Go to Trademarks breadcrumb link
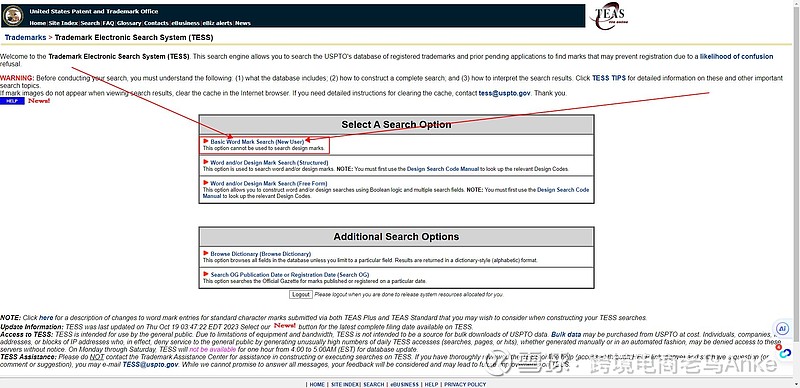The image size is (800, 388). click(x=26, y=38)
